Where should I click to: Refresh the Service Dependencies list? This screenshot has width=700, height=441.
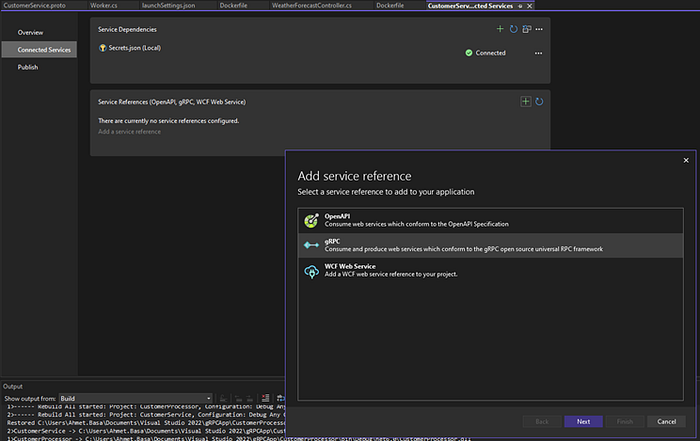513,29
